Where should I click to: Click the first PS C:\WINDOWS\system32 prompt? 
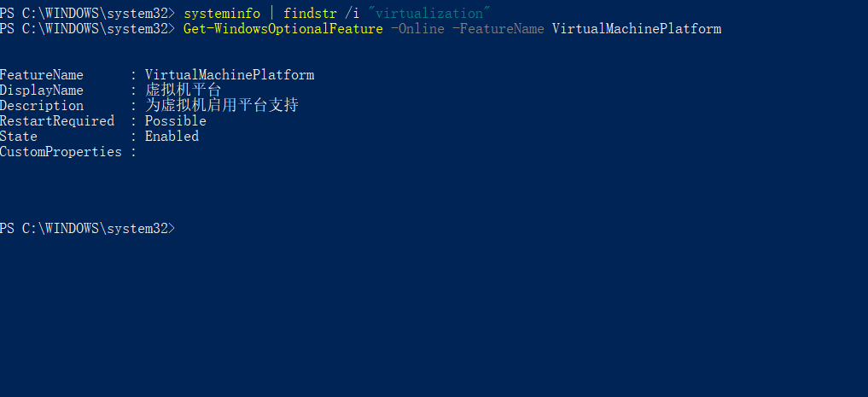click(87, 14)
